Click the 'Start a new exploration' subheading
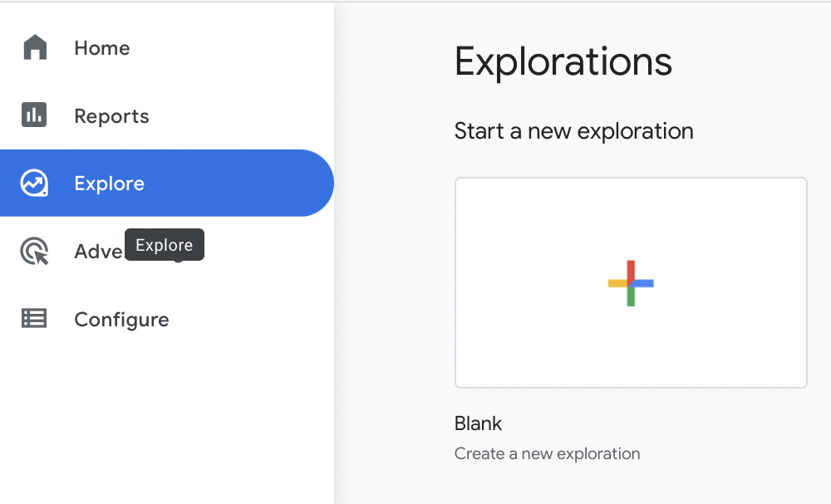831x504 pixels. (573, 131)
